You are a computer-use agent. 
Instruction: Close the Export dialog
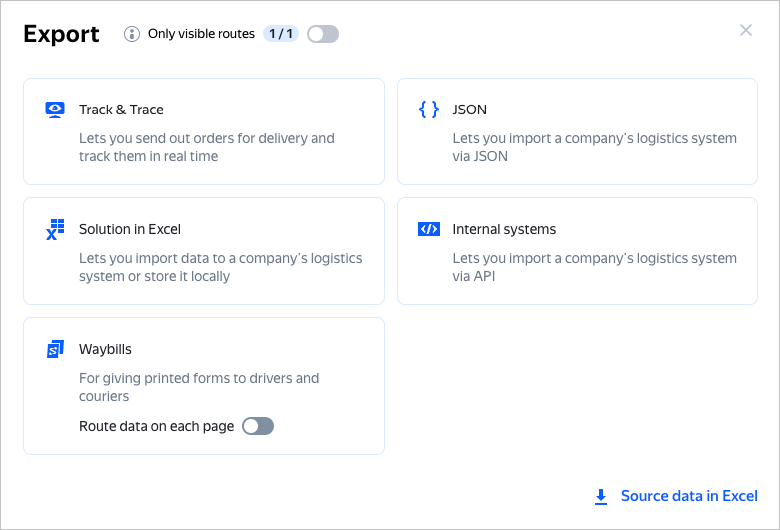pos(746,30)
